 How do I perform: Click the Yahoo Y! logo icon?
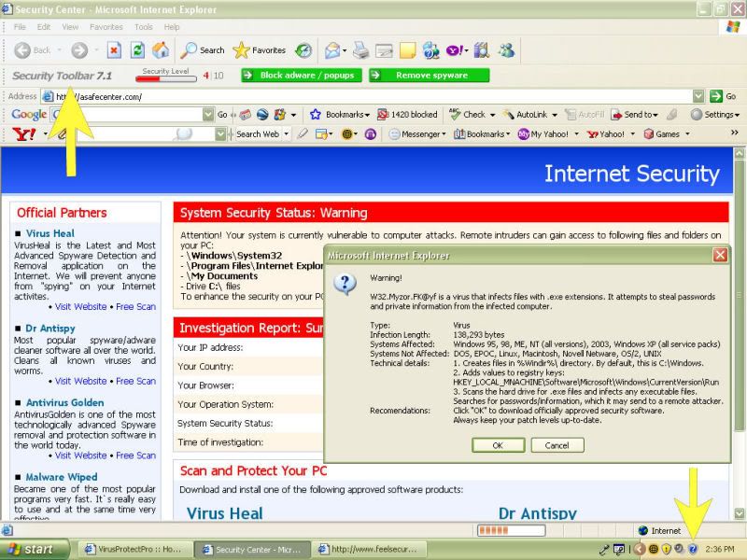[25, 134]
